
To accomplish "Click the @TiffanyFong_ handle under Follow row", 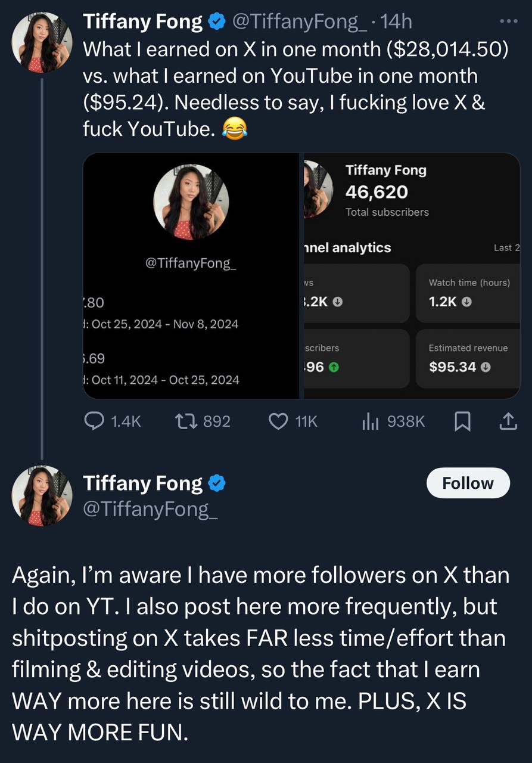I will coord(150,510).
